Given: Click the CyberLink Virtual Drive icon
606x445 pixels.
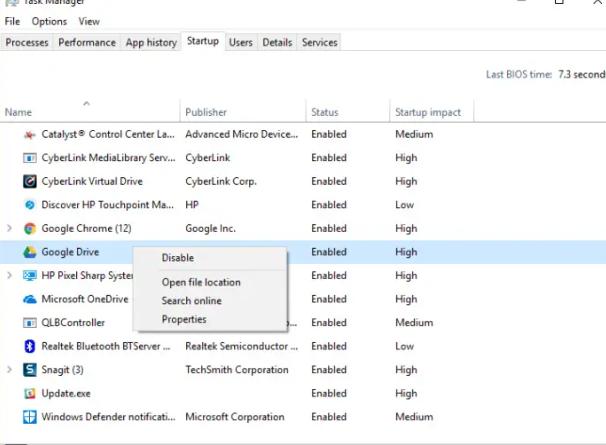Looking at the screenshot, I should (30, 181).
